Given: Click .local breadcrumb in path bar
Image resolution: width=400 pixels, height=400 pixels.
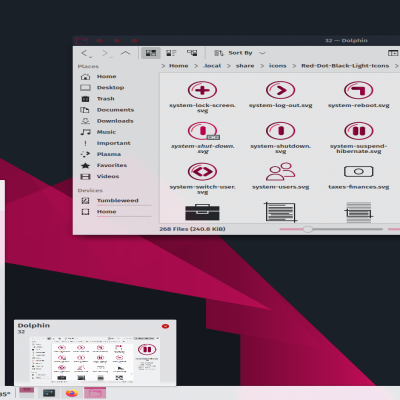Looking at the screenshot, I should pyautogui.click(x=212, y=66).
